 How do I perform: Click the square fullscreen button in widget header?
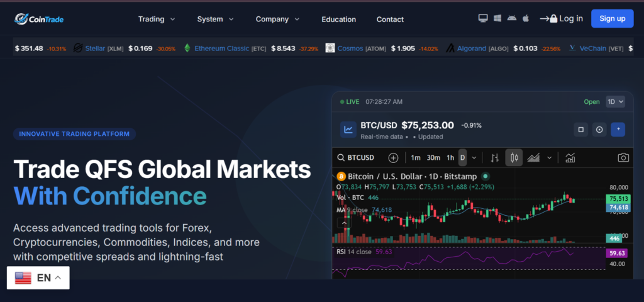(580, 130)
